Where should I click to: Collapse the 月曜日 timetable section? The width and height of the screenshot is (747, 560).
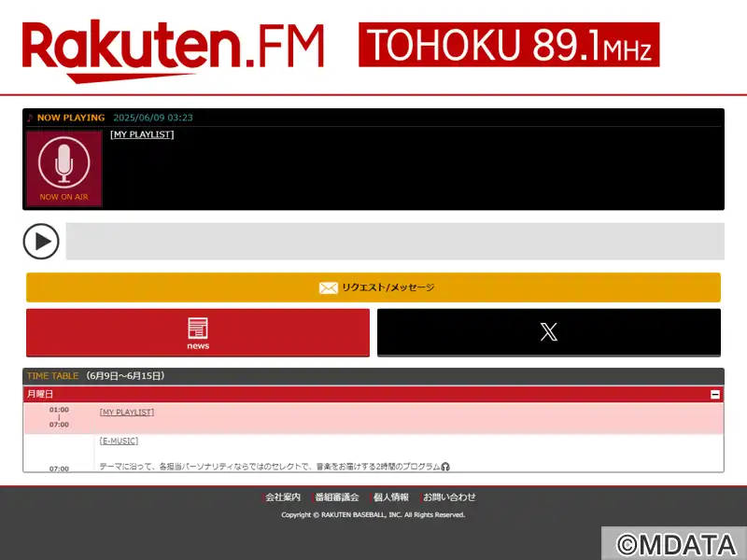(x=714, y=394)
